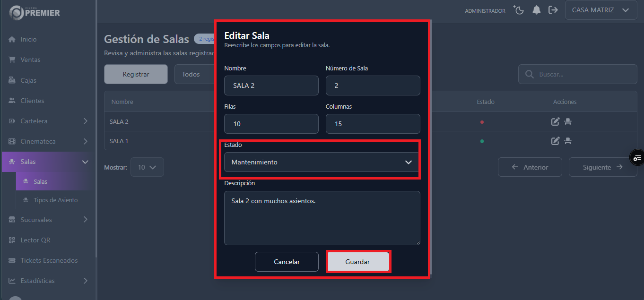Log out using the logout arrow icon
The width and height of the screenshot is (644, 300).
[553, 9]
